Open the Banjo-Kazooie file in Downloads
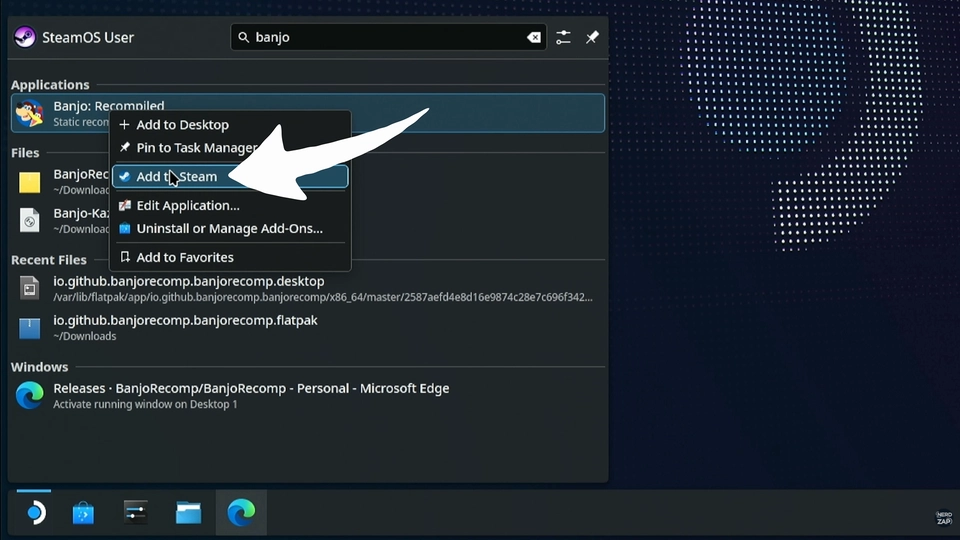This screenshot has width=960, height=540. tap(30, 220)
